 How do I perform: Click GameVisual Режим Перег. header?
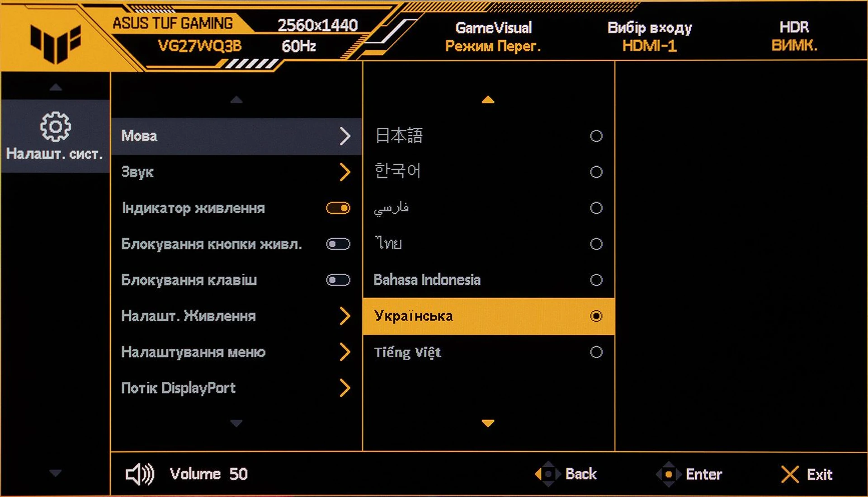493,37
